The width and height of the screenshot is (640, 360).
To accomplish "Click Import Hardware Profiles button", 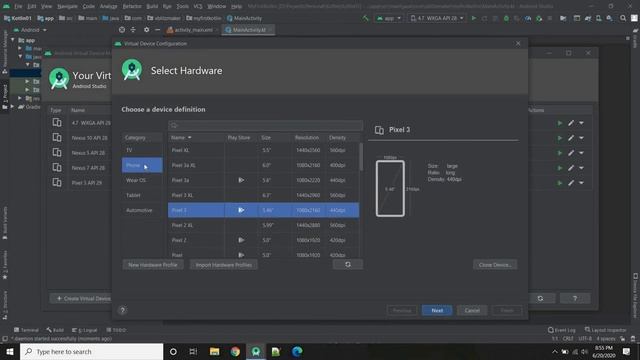I will [224, 265].
